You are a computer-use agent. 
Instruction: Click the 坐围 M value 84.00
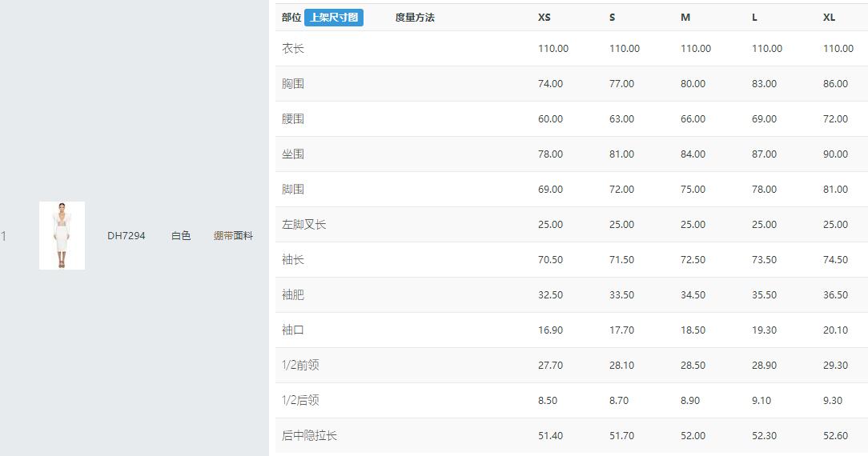(693, 154)
